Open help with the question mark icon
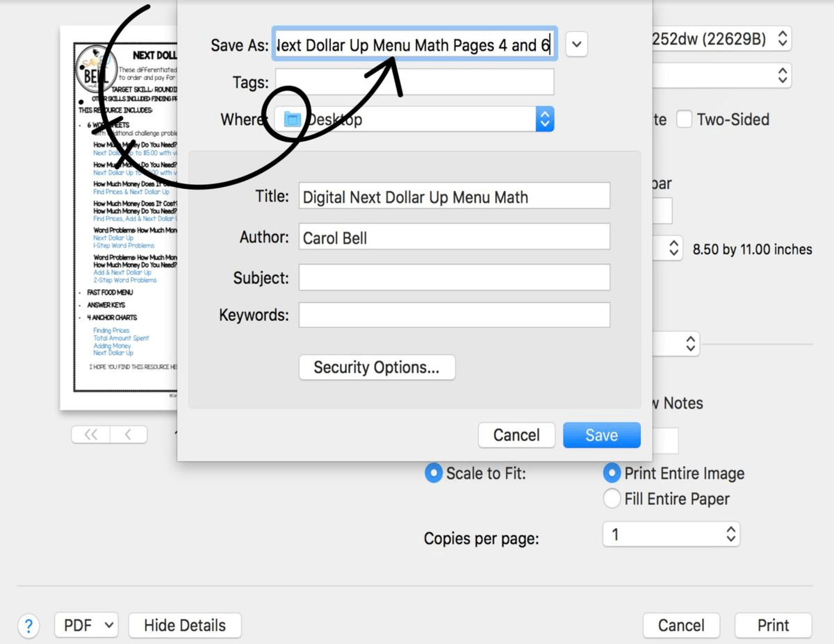This screenshot has height=644, width=834. point(28,625)
